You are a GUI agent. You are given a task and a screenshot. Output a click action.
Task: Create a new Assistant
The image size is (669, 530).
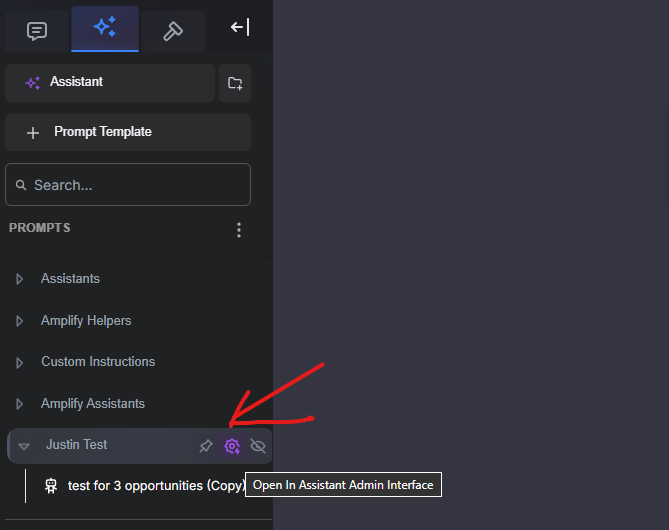[x=110, y=83]
